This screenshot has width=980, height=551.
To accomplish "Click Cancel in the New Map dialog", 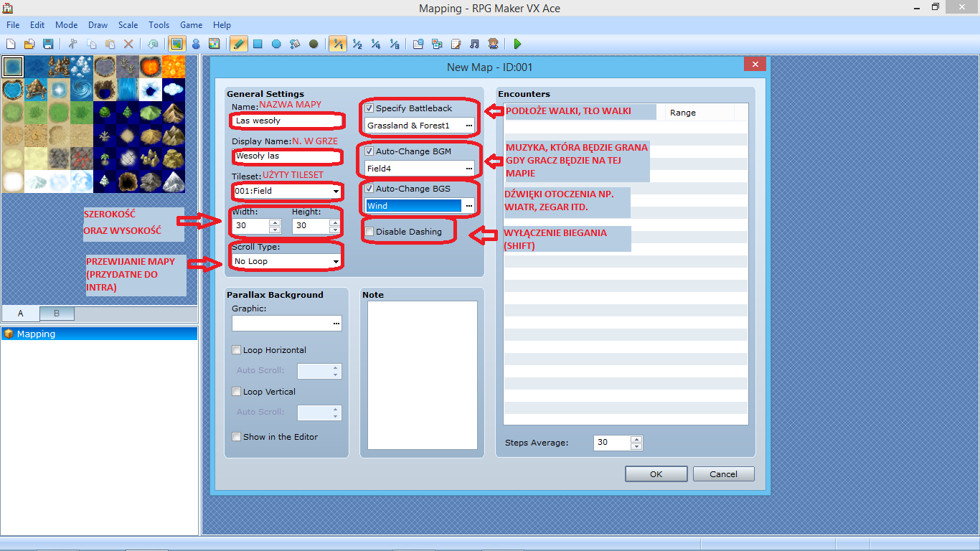I will click(x=723, y=474).
